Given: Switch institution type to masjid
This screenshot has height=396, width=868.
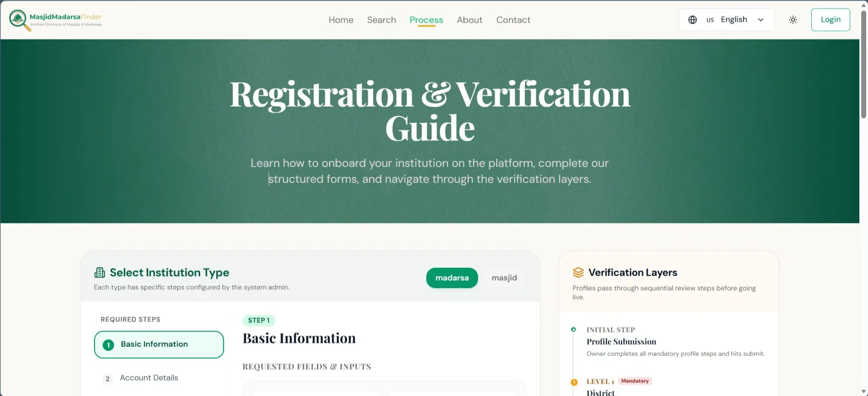Looking at the screenshot, I should tap(504, 278).
